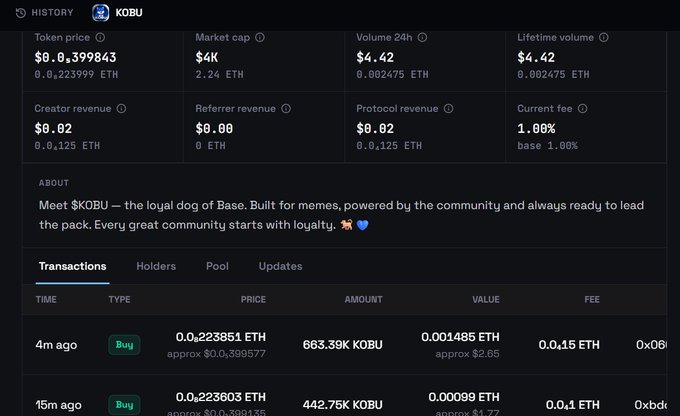
Task: Open wallet address starting 0xbd
Action: pos(651,405)
